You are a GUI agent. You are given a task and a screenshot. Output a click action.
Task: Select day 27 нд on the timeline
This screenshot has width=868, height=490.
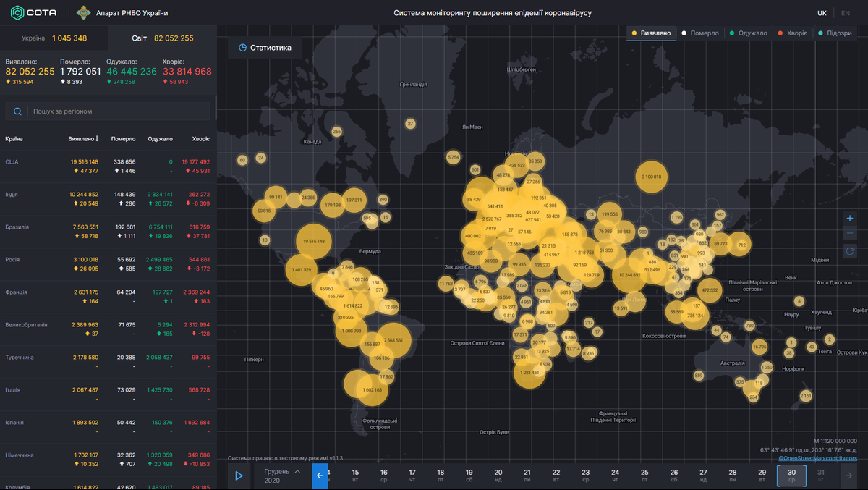(x=703, y=476)
